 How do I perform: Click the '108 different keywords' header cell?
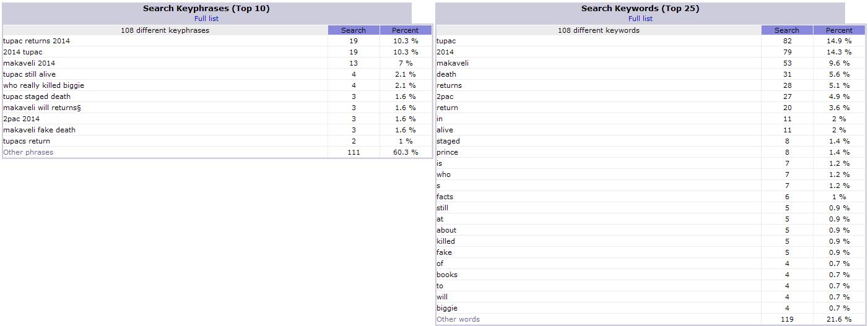598,30
